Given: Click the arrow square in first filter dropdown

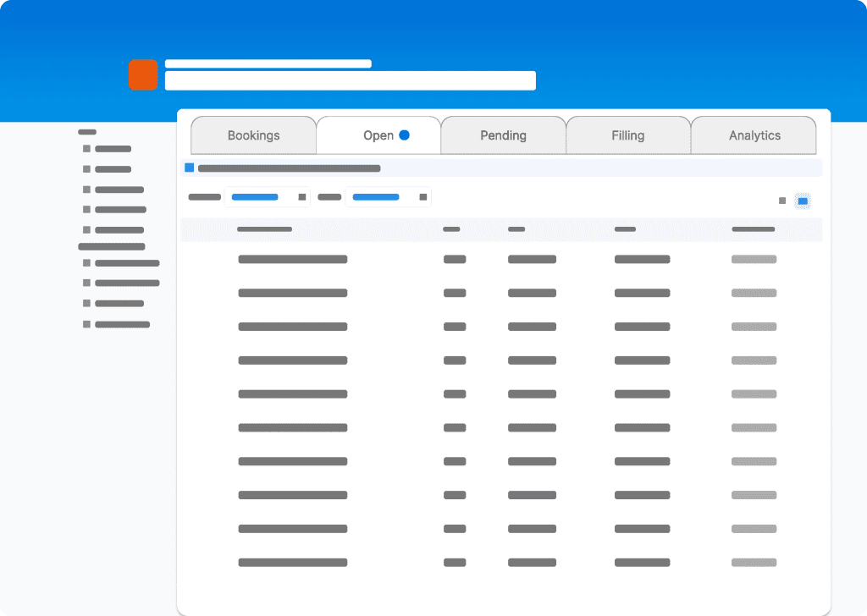Looking at the screenshot, I should coord(302,197).
